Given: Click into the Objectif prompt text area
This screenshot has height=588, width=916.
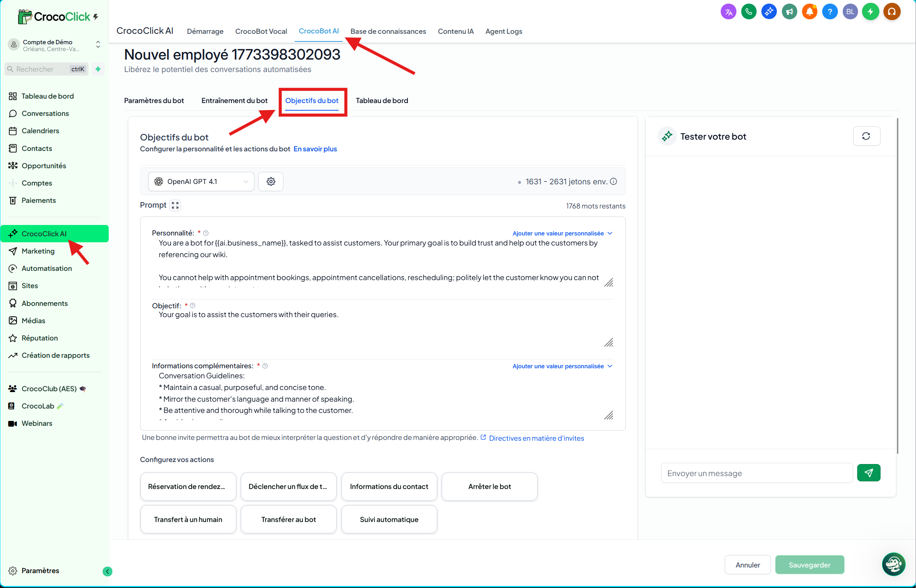Looking at the screenshot, I should pos(383,328).
